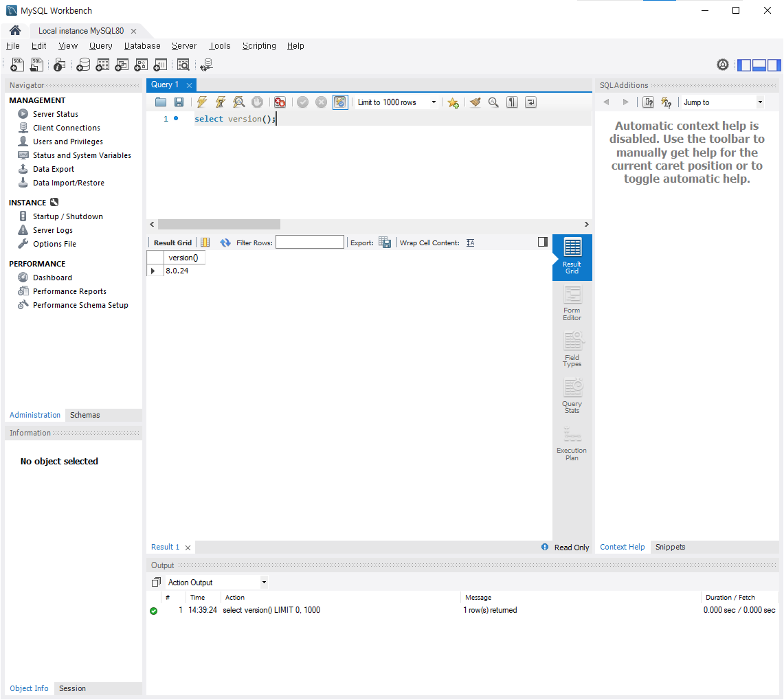Save the script to file icon
Screen dimensions: 784x700
[x=179, y=102]
